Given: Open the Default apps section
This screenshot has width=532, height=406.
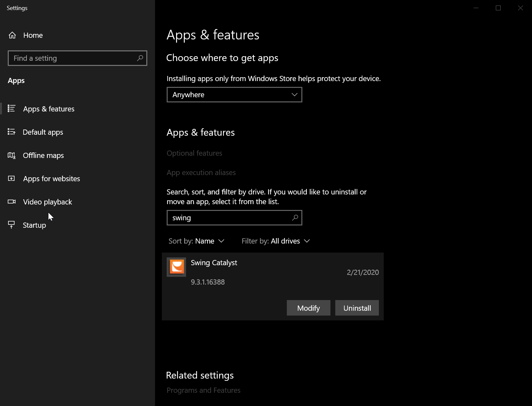Looking at the screenshot, I should pyautogui.click(x=43, y=132).
